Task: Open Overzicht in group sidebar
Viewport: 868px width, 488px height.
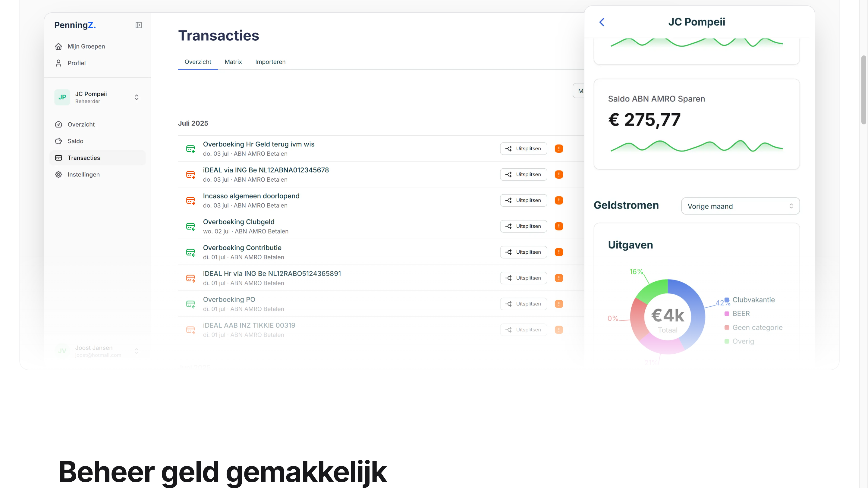Action: pyautogui.click(x=81, y=124)
